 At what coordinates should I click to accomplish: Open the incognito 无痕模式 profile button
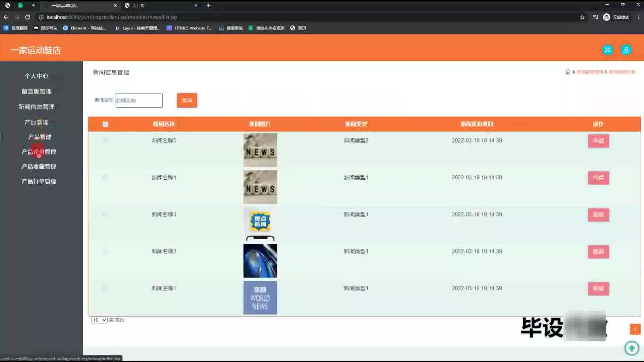pos(616,17)
